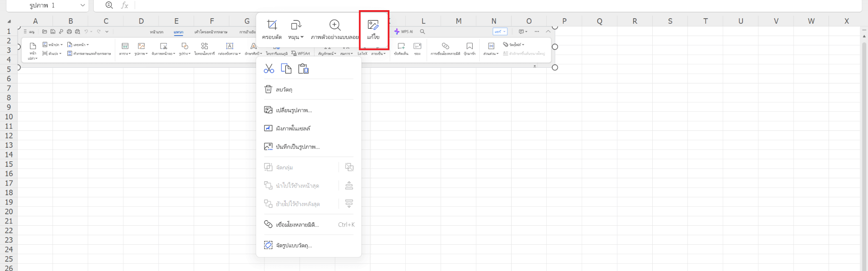Click the Edit picture (แก้ไข) icon
This screenshot has width=868, height=271.
(x=373, y=29)
